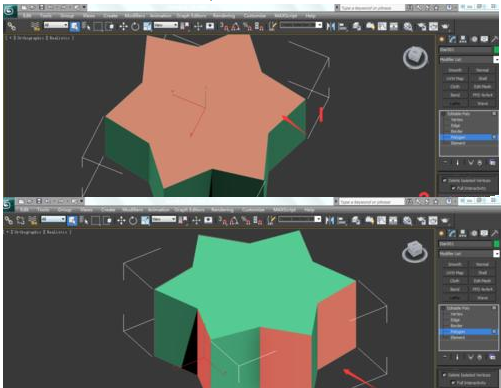Toggle Full Interactivity checkbox in upper window
The width and height of the screenshot is (501, 388).
coord(453,188)
